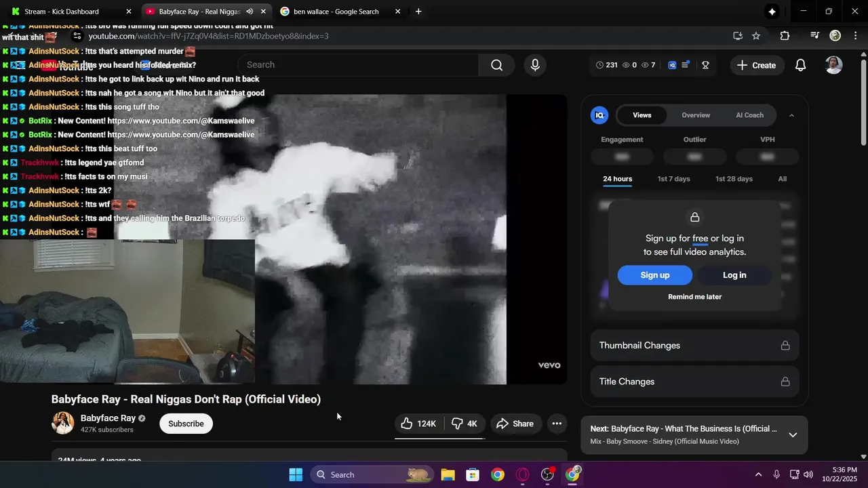868x488 pixels.
Task: Open Opera GX from taskbar
Action: pyautogui.click(x=523, y=474)
